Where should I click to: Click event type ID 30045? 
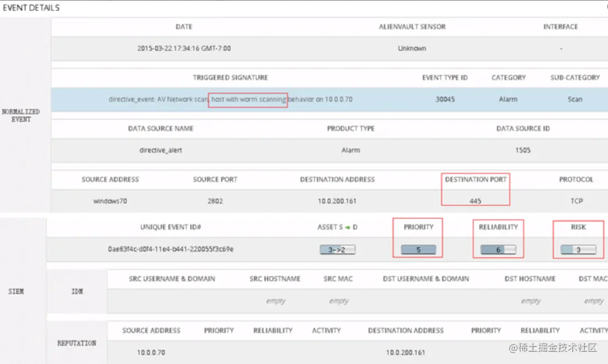(x=445, y=99)
